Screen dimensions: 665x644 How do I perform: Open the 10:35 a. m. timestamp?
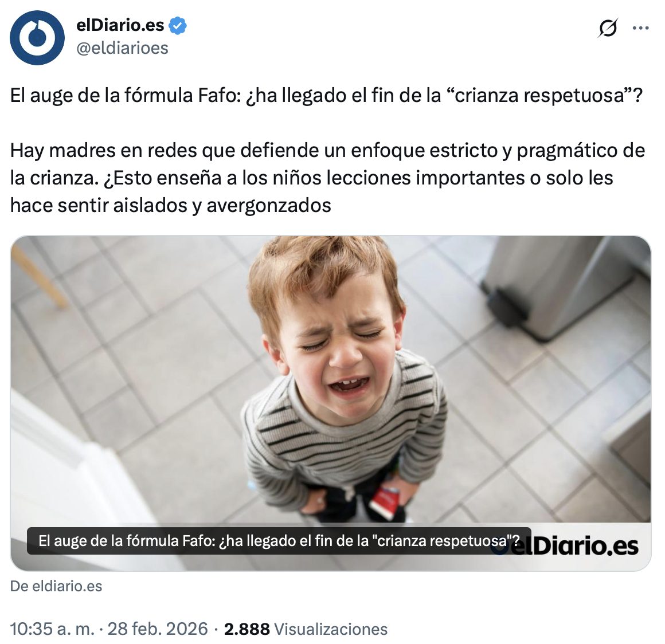(52, 629)
